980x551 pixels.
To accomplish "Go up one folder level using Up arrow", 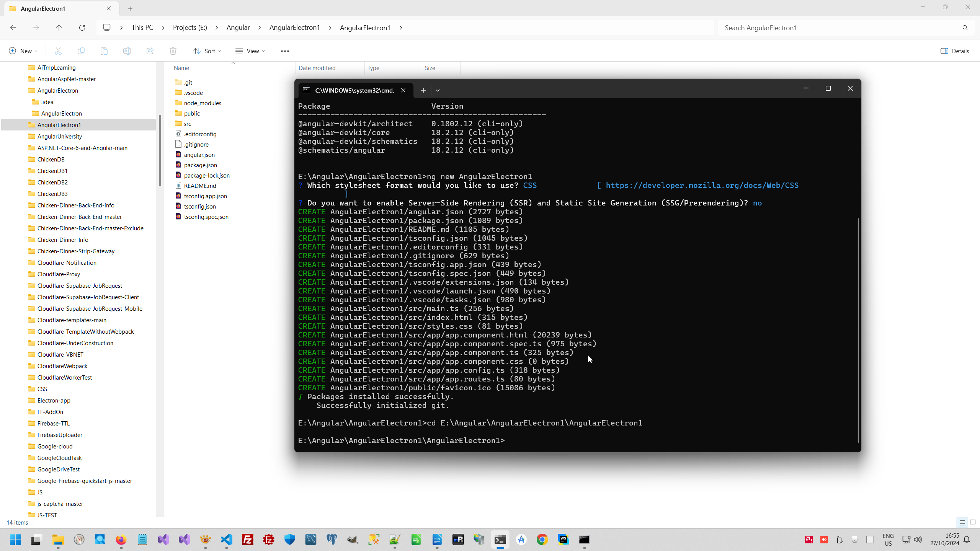I will pyautogui.click(x=59, y=28).
